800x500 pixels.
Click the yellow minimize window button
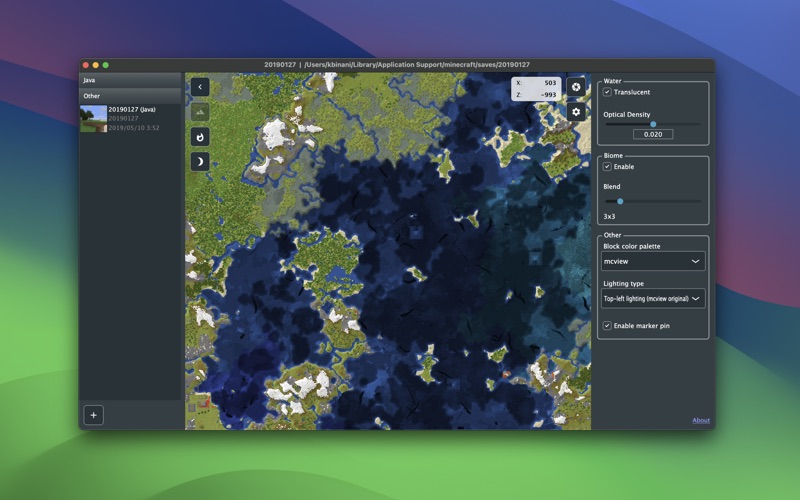95,65
